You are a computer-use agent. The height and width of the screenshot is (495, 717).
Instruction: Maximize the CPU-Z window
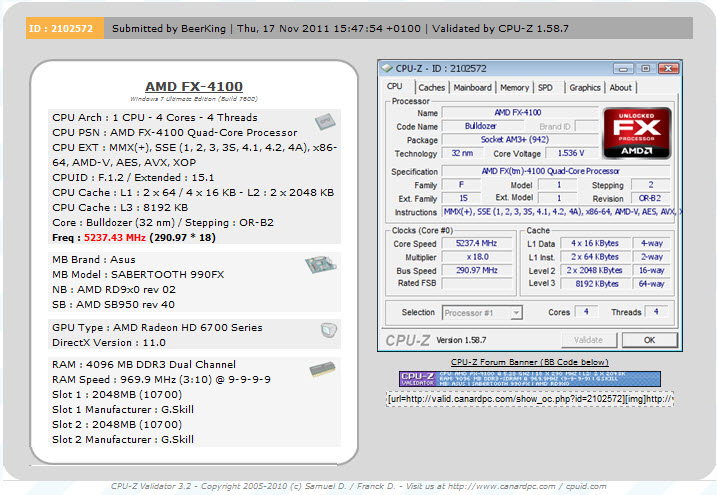tap(645, 69)
